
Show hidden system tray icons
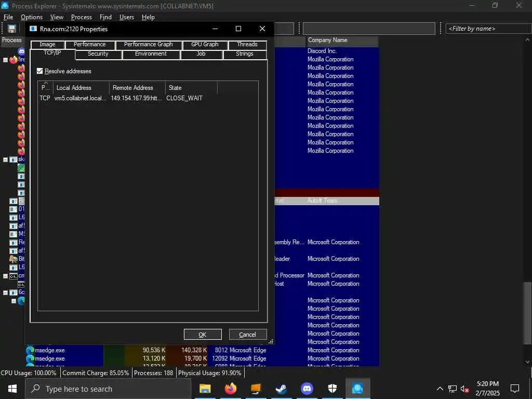pyautogui.click(x=440, y=389)
